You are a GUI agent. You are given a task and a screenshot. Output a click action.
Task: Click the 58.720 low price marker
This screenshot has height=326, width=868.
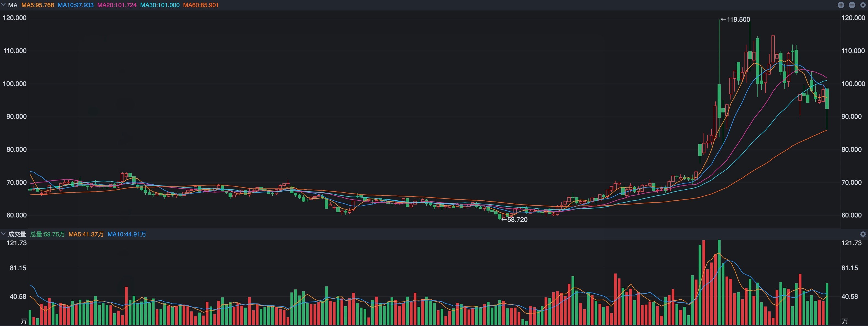click(x=515, y=220)
